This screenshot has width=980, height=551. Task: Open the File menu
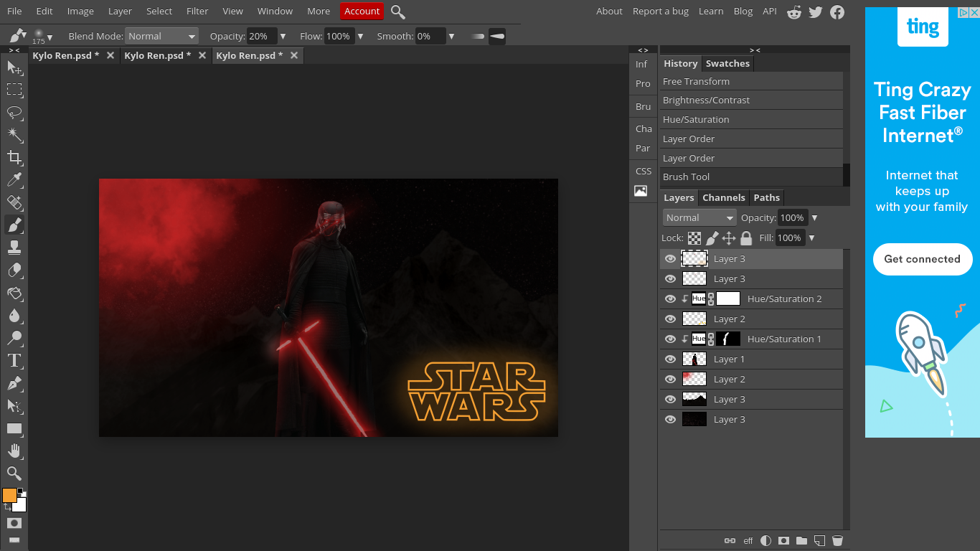pos(14,11)
